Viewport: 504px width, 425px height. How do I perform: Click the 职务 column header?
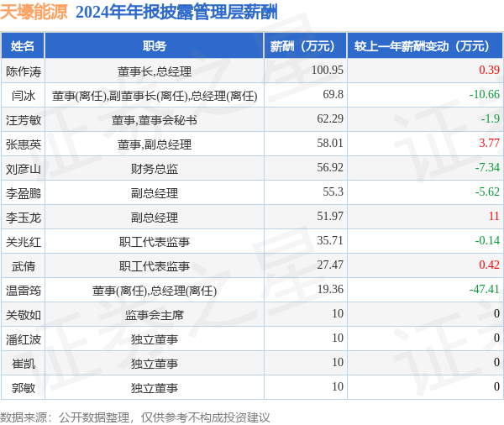(155, 45)
